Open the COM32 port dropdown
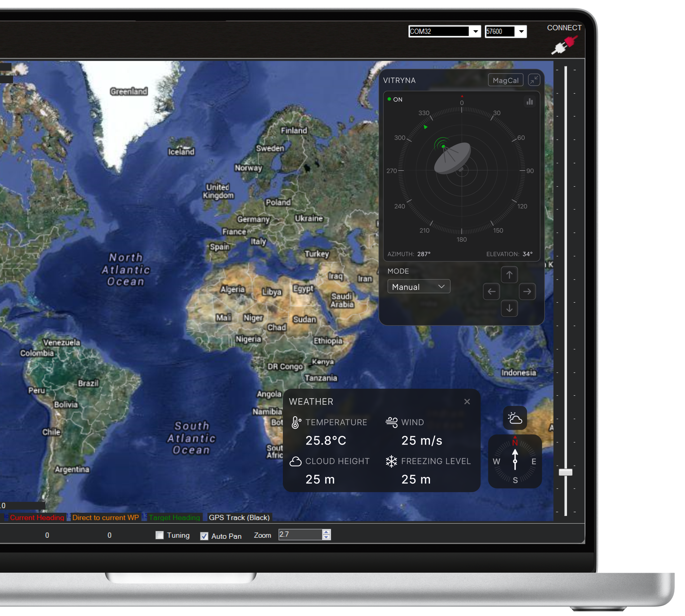Viewport: 685px width, 616px height. coord(475,32)
